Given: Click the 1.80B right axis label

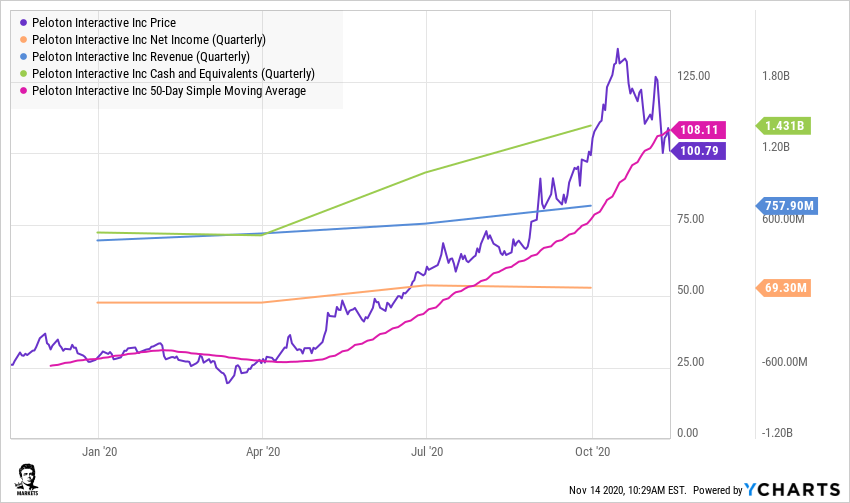Looking at the screenshot, I should pyautogui.click(x=776, y=76).
